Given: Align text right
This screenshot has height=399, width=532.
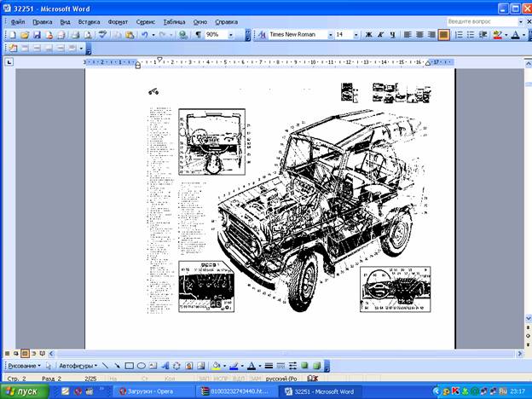Looking at the screenshot, I should click(x=431, y=35).
